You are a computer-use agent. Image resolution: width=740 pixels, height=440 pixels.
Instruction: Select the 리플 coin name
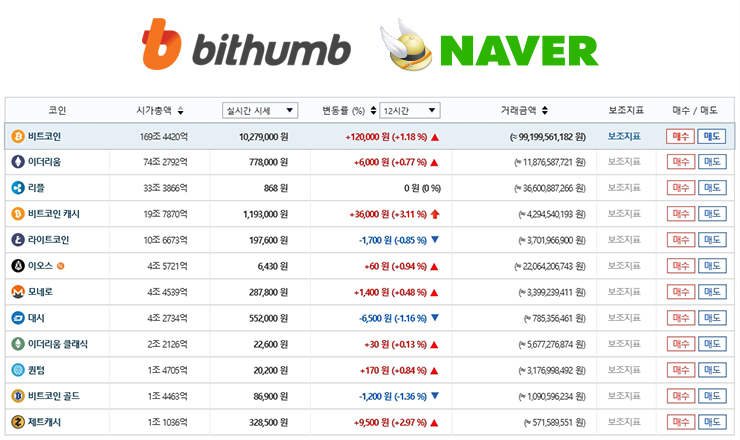tap(36, 188)
